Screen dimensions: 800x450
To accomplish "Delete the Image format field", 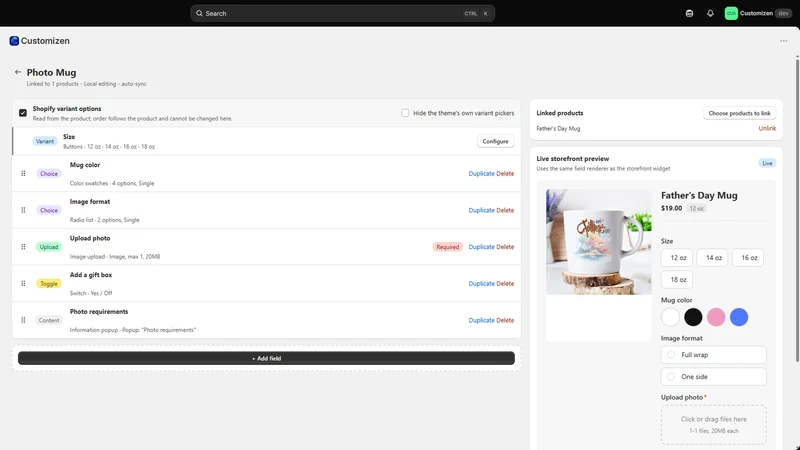I will coord(505,210).
